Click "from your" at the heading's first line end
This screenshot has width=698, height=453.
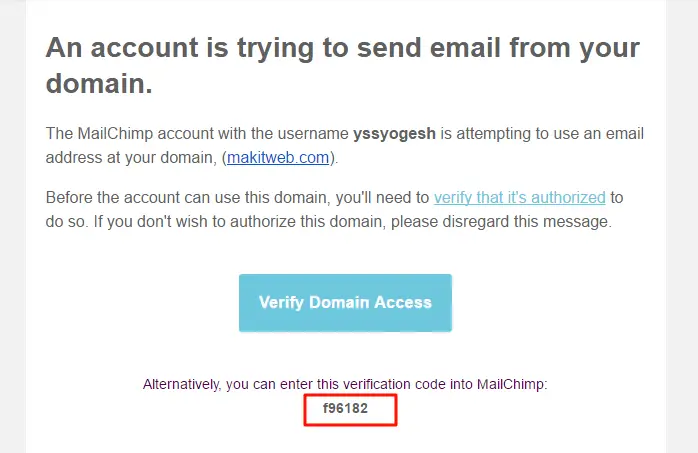(x=575, y=48)
